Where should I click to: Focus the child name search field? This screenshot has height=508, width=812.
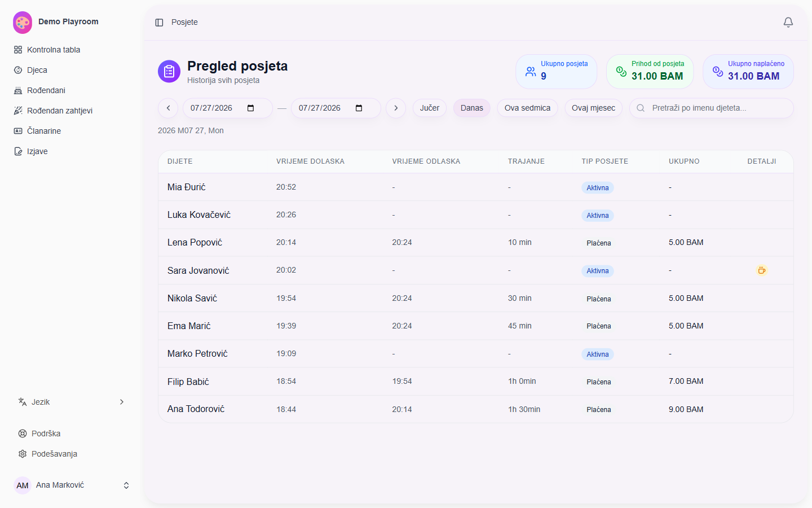pos(712,108)
